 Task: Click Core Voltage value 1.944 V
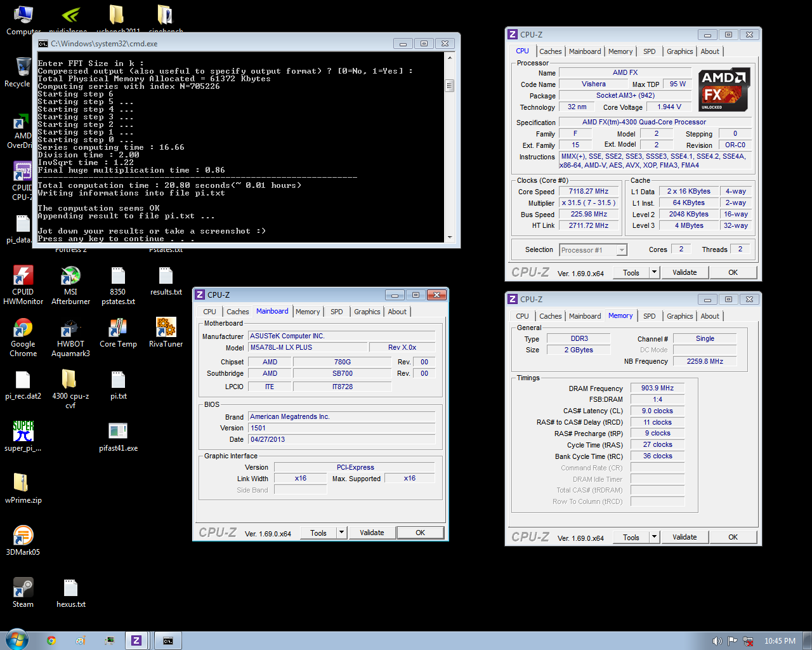[x=669, y=107]
